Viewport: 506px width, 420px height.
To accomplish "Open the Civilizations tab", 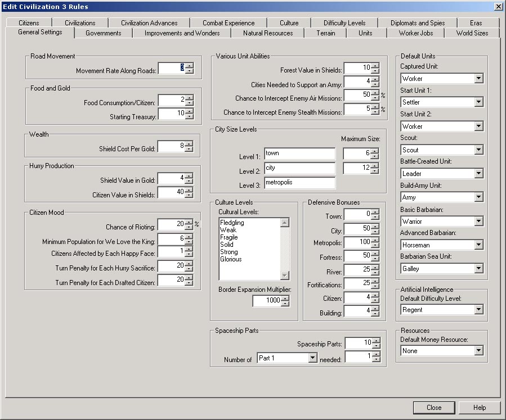I will pos(80,22).
